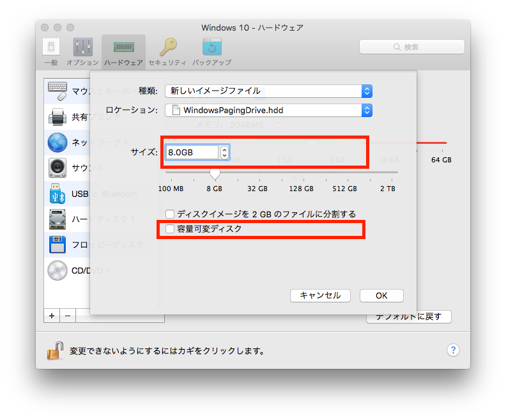Viewport: 506px width, 420px height.
Task: Click the disk size slider thumb at 8 GB
Action: (215, 175)
